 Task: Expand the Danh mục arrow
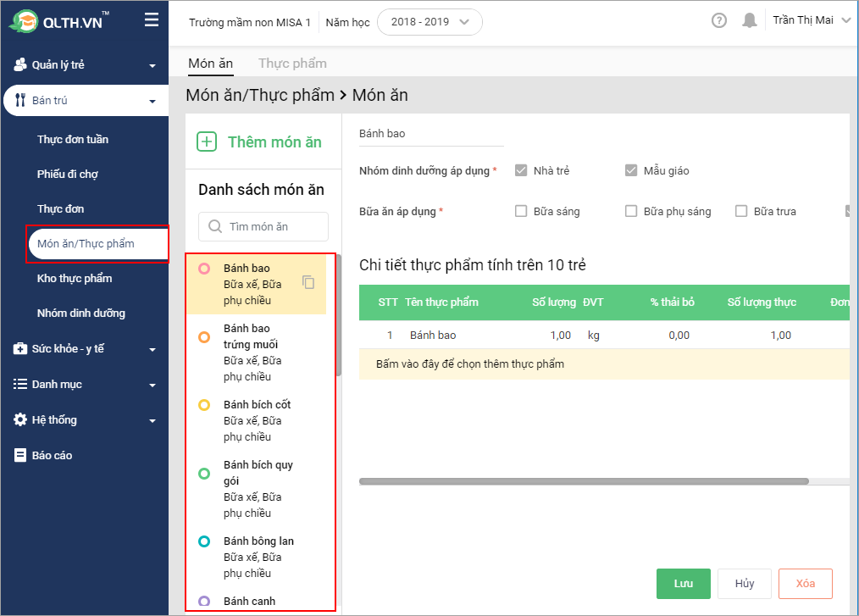click(x=152, y=386)
